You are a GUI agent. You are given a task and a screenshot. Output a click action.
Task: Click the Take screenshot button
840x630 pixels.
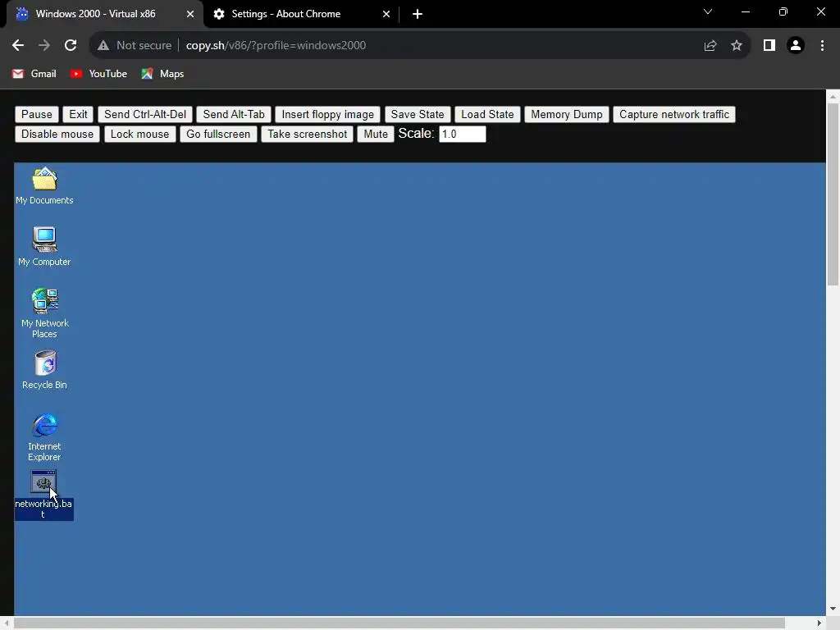click(308, 135)
